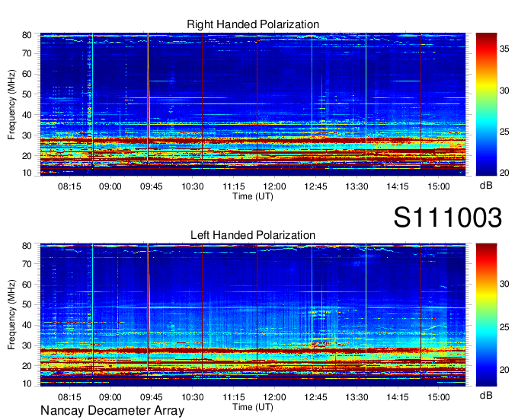This screenshot has height=420, width=518.
Task: Click Time (UT) label under Right Handed plot
Action: [253, 196]
